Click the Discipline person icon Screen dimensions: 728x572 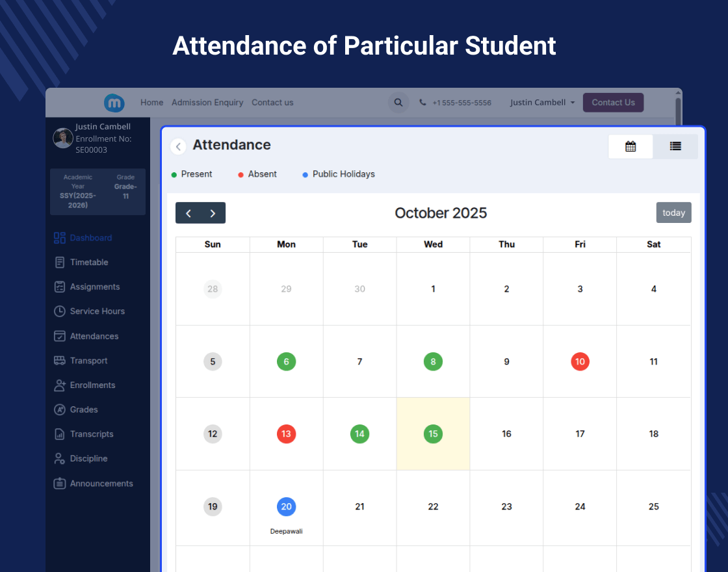(x=59, y=459)
